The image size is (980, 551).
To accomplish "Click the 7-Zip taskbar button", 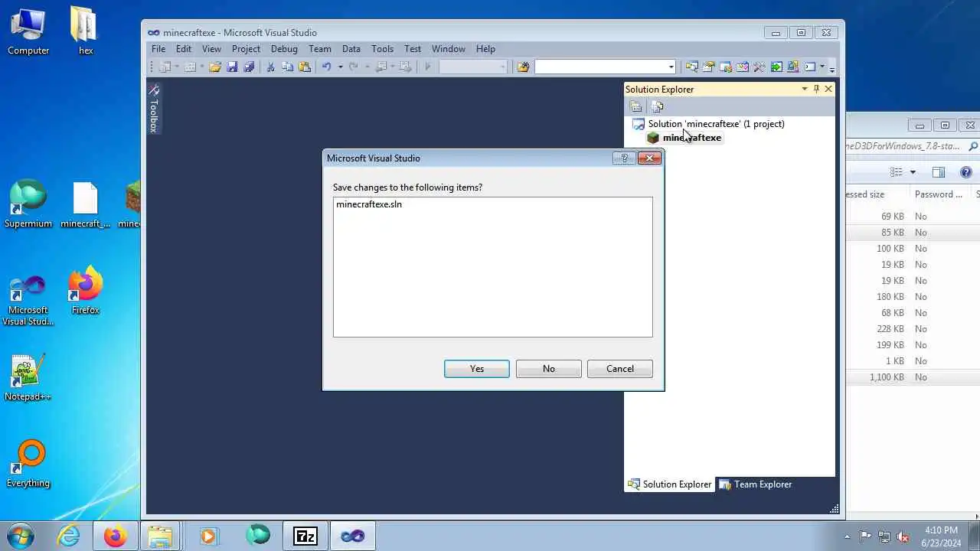I will (x=305, y=536).
